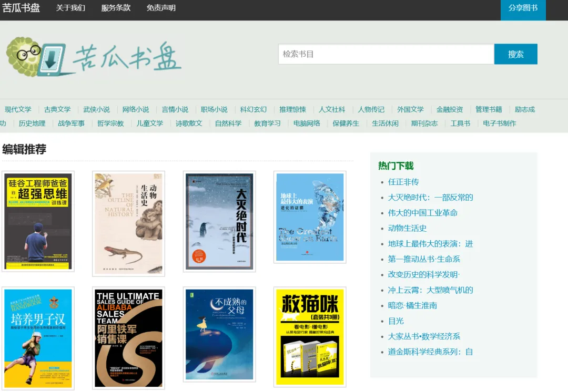Open the 阿里铁军销售课 book cover

(129, 338)
